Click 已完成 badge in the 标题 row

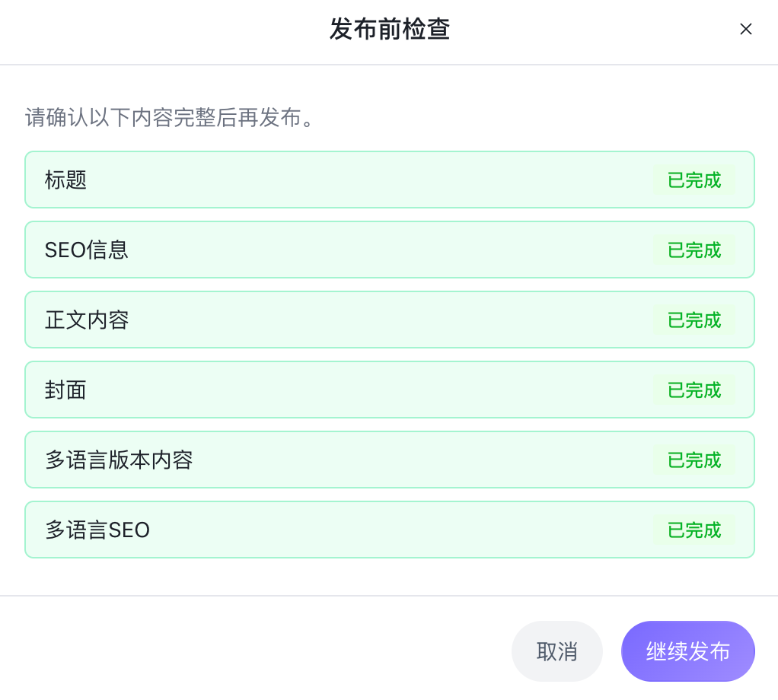click(x=694, y=180)
